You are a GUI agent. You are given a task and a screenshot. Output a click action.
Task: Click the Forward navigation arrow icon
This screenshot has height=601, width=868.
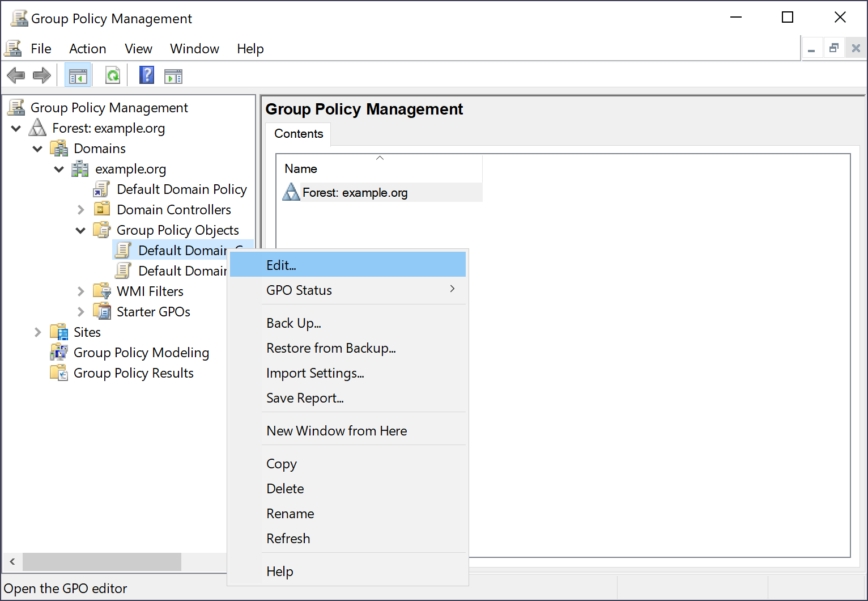(41, 75)
